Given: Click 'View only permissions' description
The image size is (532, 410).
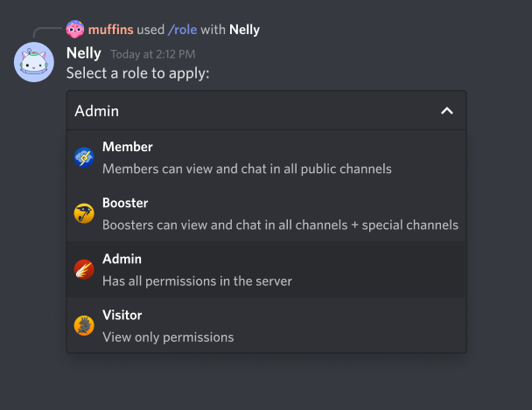Looking at the screenshot, I should coord(168,337).
